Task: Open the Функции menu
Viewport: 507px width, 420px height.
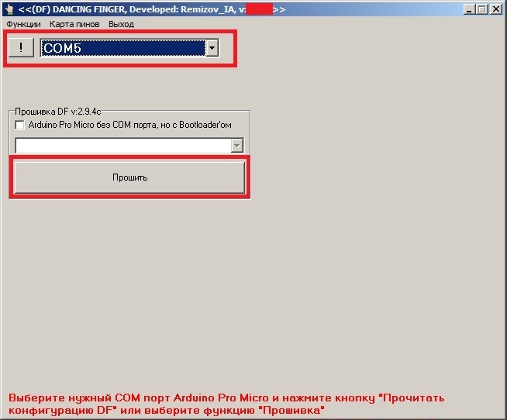Action: 23,24
